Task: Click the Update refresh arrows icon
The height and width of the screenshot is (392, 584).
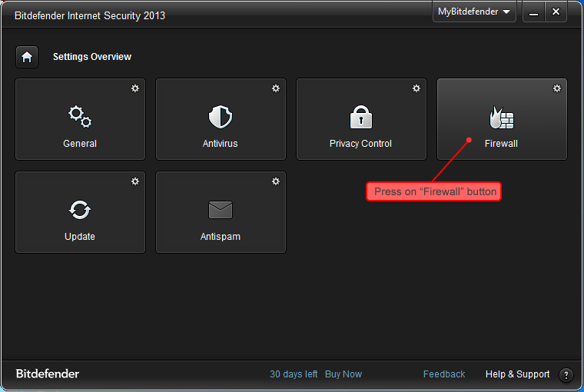Action: click(x=80, y=210)
